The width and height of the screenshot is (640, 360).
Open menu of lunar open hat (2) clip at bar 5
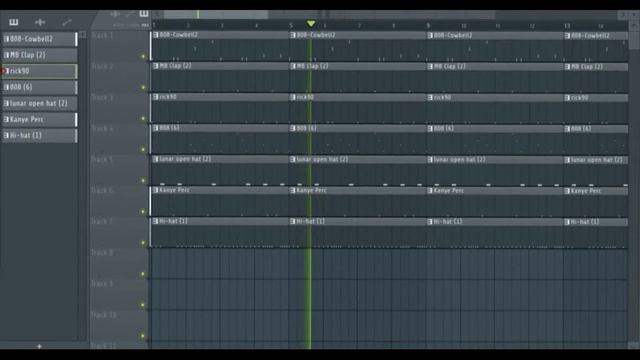(x=293, y=160)
